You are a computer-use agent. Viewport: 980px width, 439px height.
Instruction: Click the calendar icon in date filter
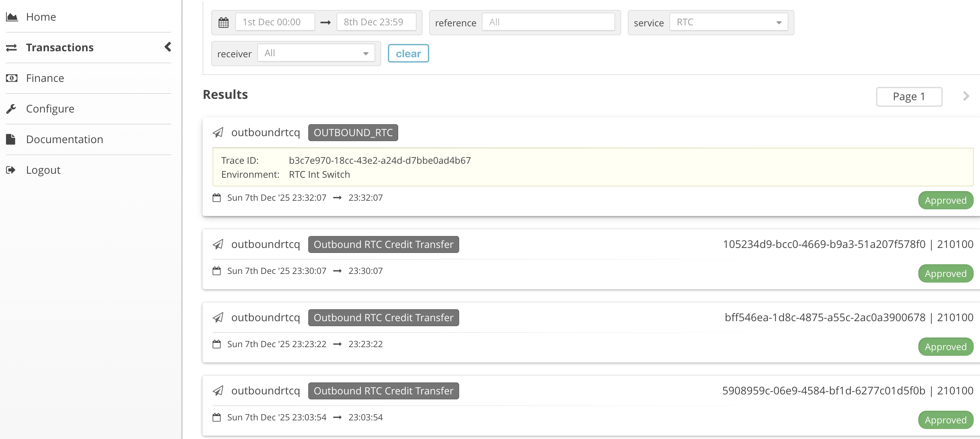tap(223, 22)
